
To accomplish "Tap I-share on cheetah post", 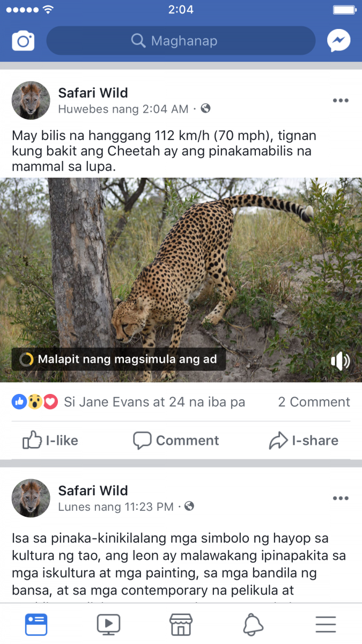I will (304, 441).
